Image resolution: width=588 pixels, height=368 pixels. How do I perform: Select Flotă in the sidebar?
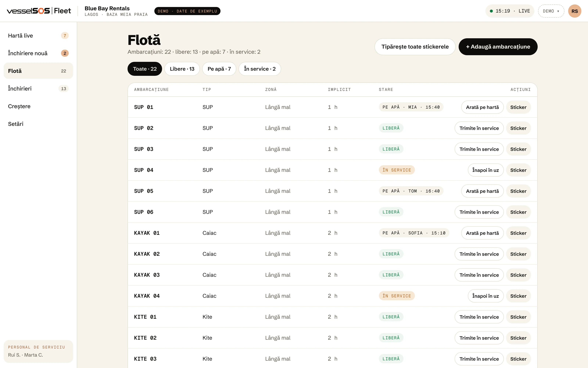[x=38, y=71]
